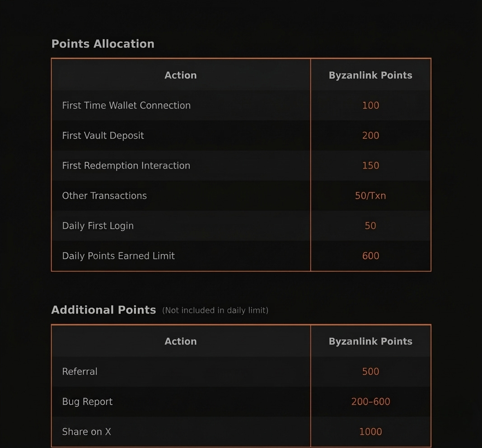Click the 200–600 bug report points value

[371, 401]
